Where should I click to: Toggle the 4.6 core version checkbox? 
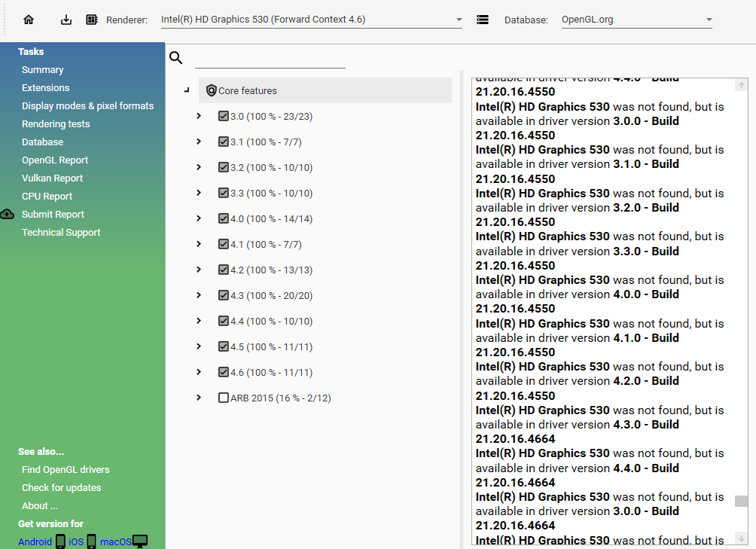pos(223,371)
